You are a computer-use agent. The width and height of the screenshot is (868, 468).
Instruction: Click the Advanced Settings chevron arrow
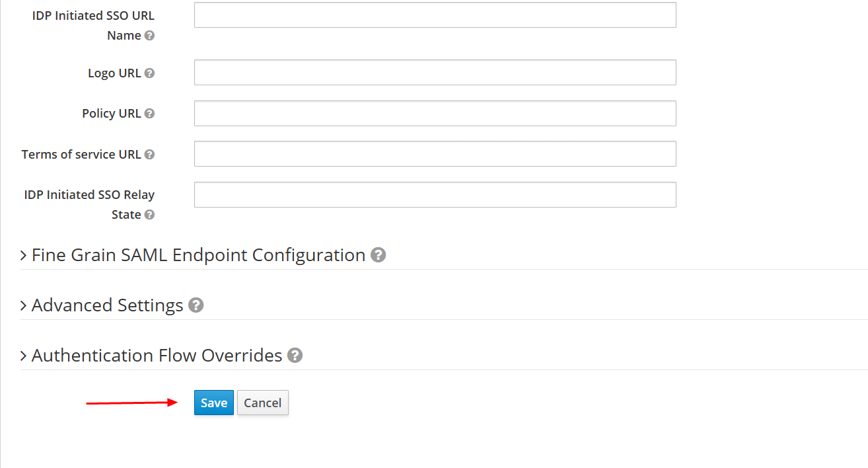(x=24, y=305)
